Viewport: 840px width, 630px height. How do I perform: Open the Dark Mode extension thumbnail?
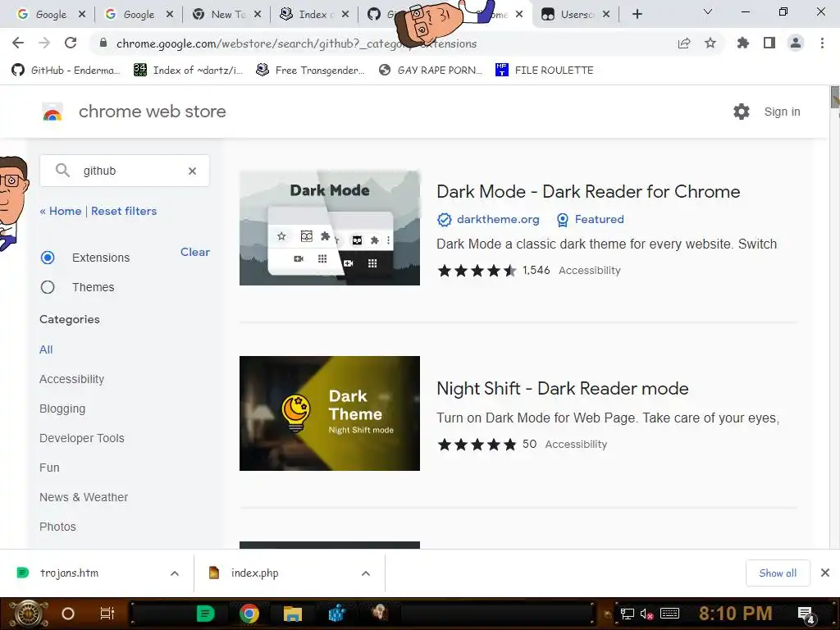coord(330,228)
